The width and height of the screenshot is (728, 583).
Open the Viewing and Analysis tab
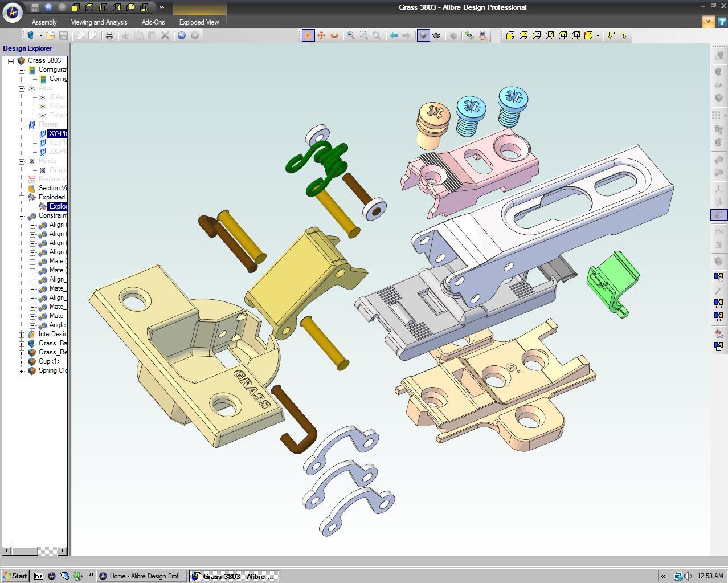99,22
